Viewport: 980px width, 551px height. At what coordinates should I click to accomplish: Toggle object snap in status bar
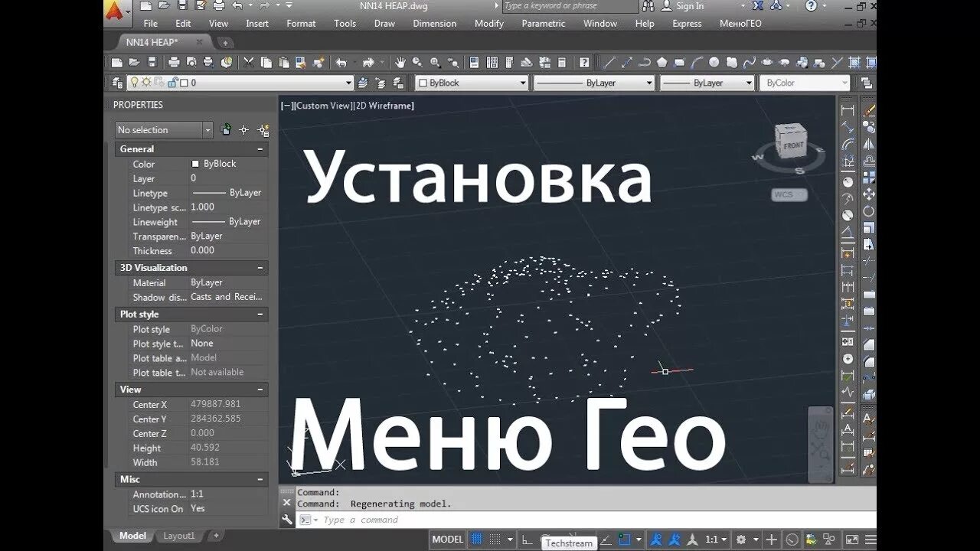(x=626, y=540)
